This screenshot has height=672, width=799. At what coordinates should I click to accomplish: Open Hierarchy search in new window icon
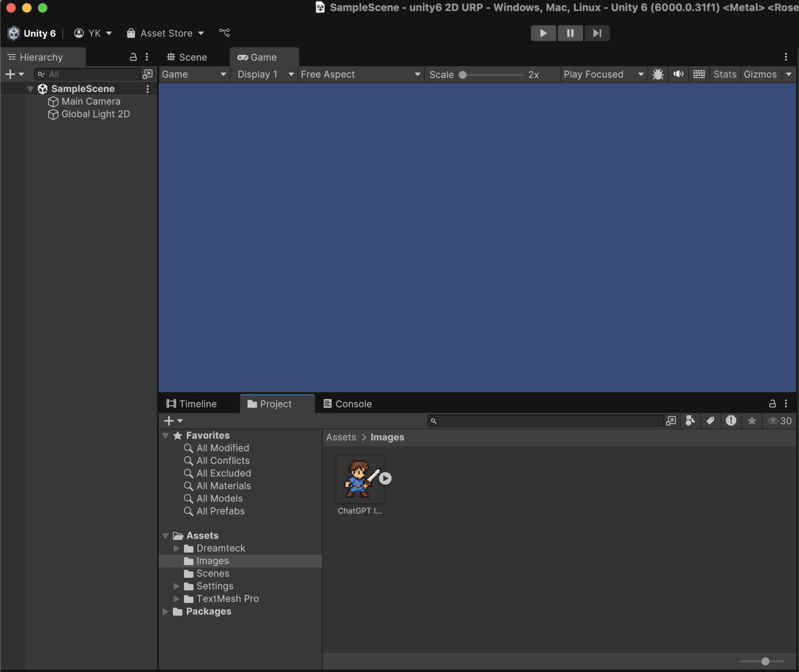[x=147, y=74]
